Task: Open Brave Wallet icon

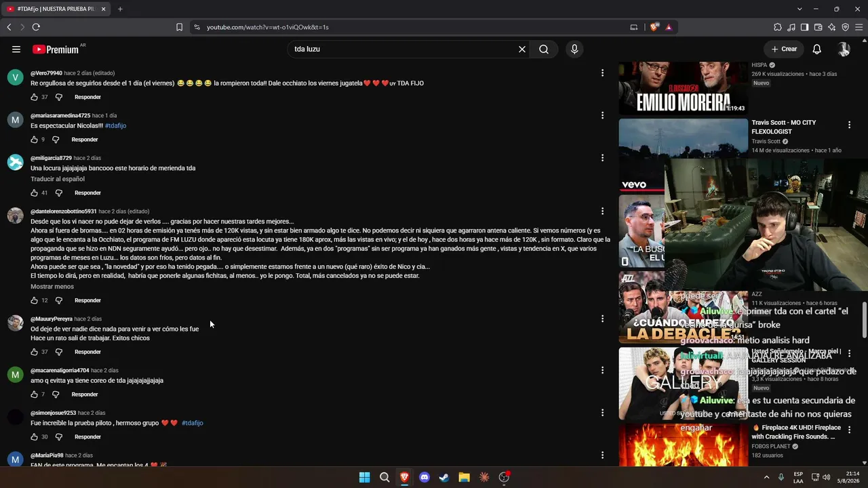Action: tap(818, 27)
